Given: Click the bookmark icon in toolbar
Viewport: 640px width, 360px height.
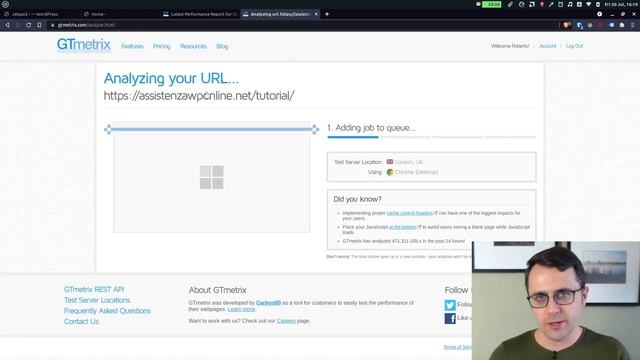Looking at the screenshot, I should click(x=39, y=25).
